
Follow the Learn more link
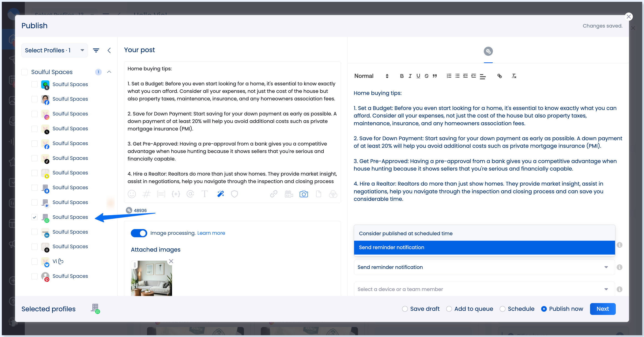[x=211, y=233]
